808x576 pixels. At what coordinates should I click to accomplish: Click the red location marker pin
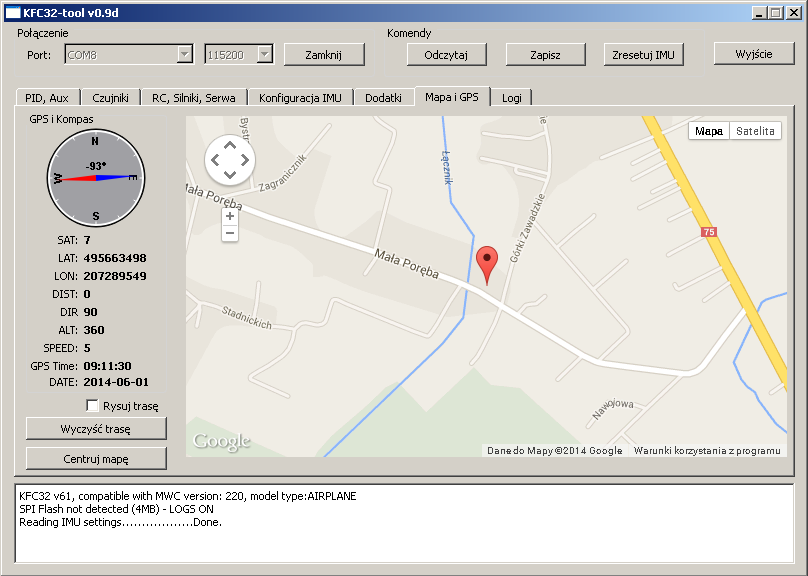pos(486,263)
